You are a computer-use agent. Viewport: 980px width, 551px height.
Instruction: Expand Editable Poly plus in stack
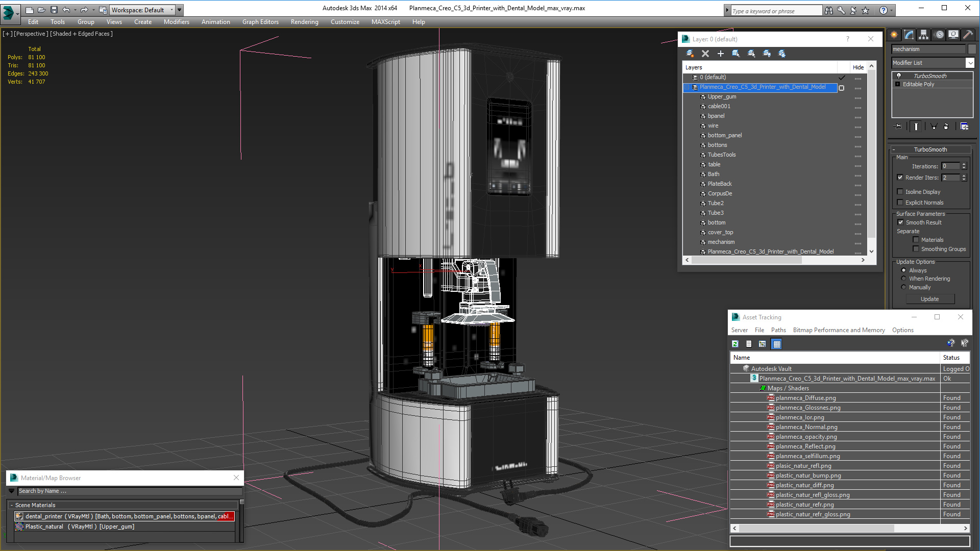[898, 84]
